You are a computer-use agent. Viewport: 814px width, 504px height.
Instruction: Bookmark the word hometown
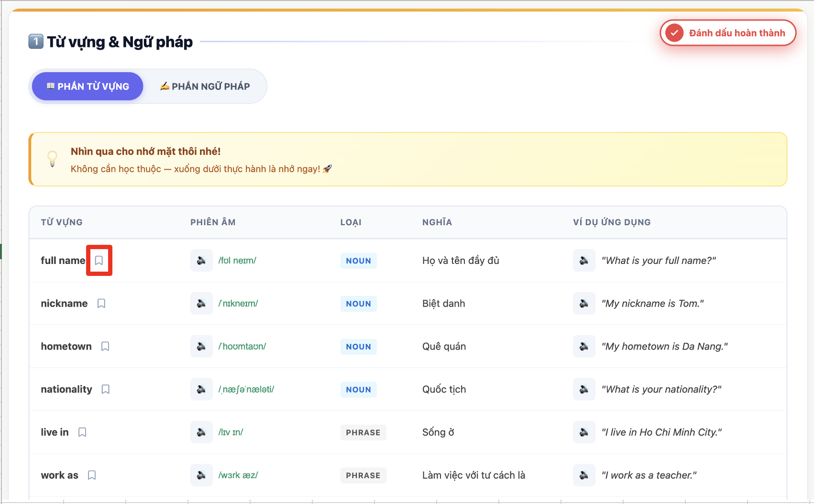click(105, 346)
